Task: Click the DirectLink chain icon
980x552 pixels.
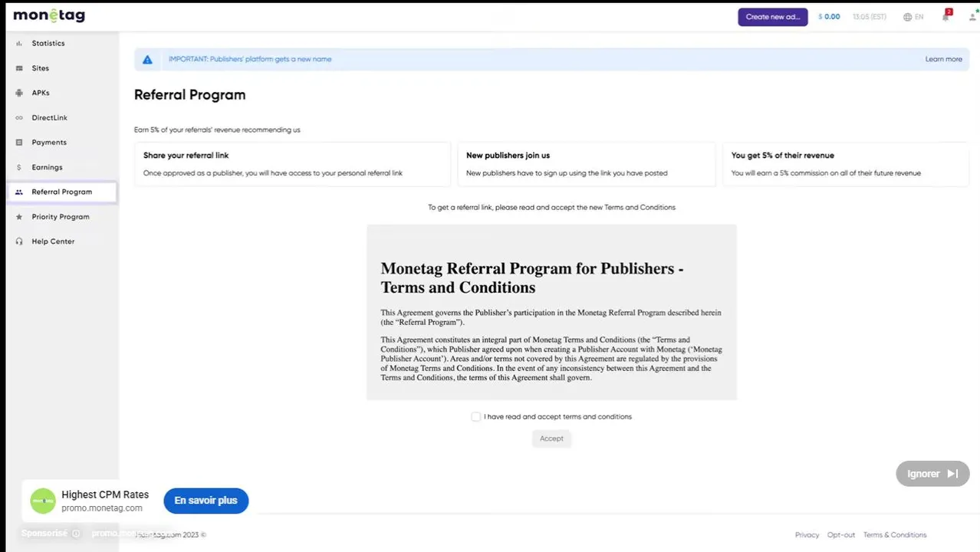Action: [x=19, y=118]
